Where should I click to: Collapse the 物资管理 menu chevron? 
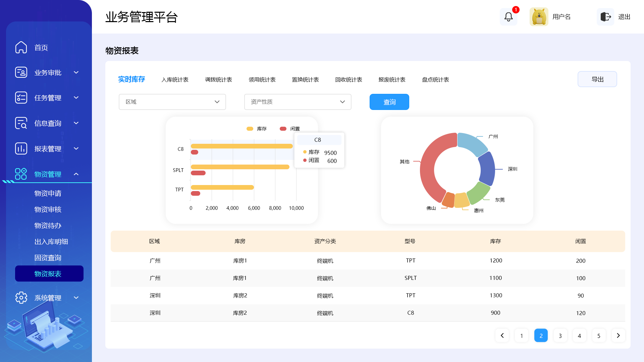tap(76, 174)
